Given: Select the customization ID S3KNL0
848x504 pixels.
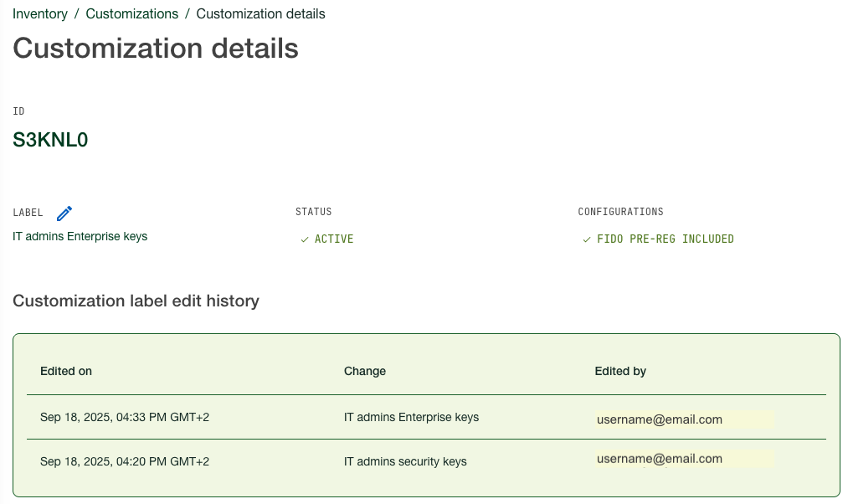Looking at the screenshot, I should click(x=50, y=140).
